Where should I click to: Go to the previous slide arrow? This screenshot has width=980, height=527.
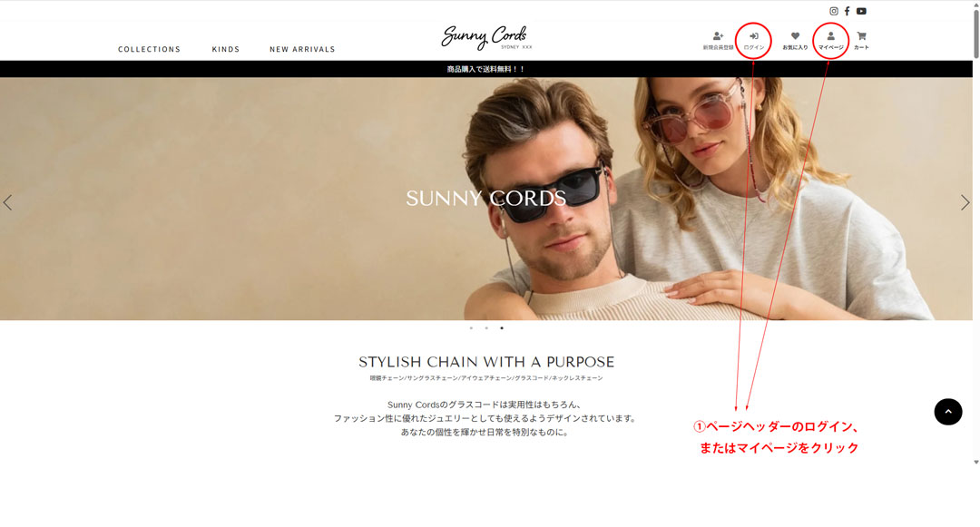[x=7, y=202]
